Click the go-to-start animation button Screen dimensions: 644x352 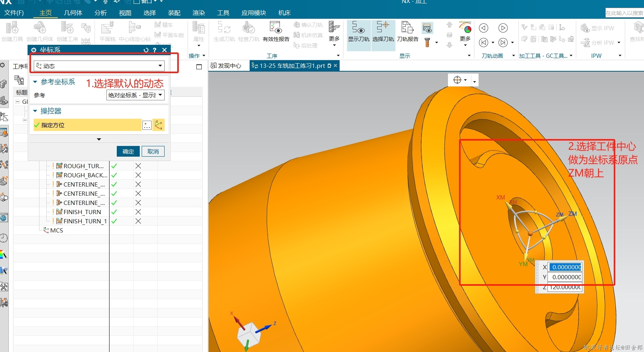[x=484, y=43]
